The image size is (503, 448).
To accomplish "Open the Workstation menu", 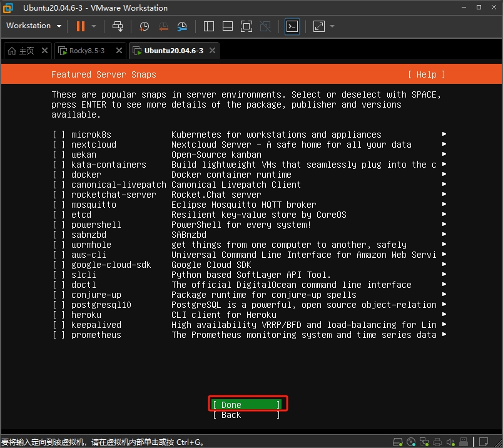I will point(34,26).
